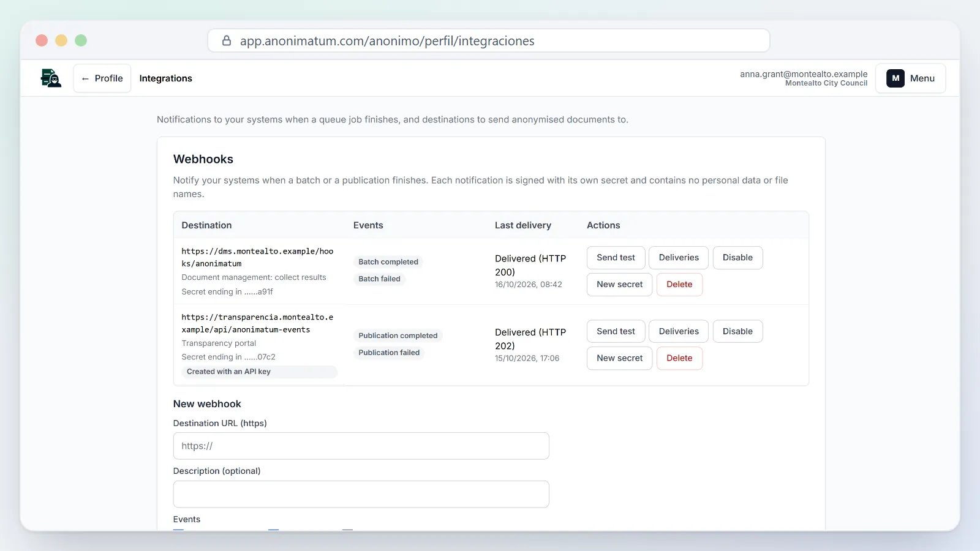Click the 'Publication completed' event tag
This screenshot has height=551, width=980.
point(398,335)
